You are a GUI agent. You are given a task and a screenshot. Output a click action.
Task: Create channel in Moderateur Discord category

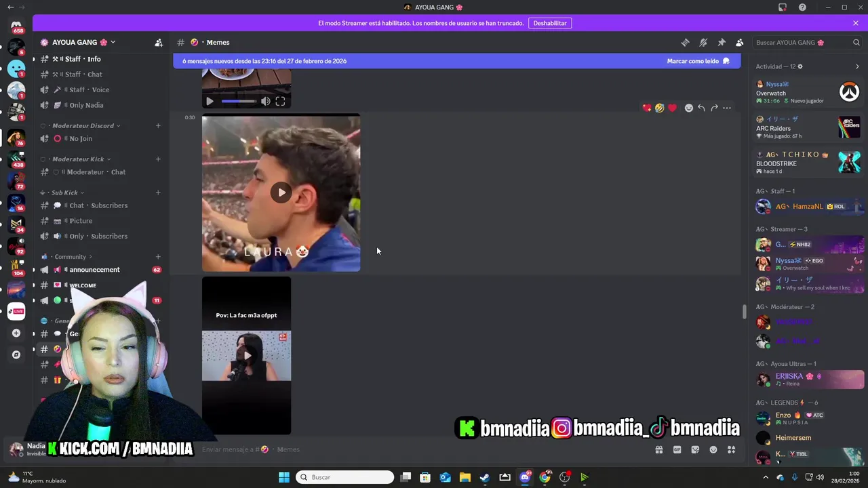coord(158,125)
